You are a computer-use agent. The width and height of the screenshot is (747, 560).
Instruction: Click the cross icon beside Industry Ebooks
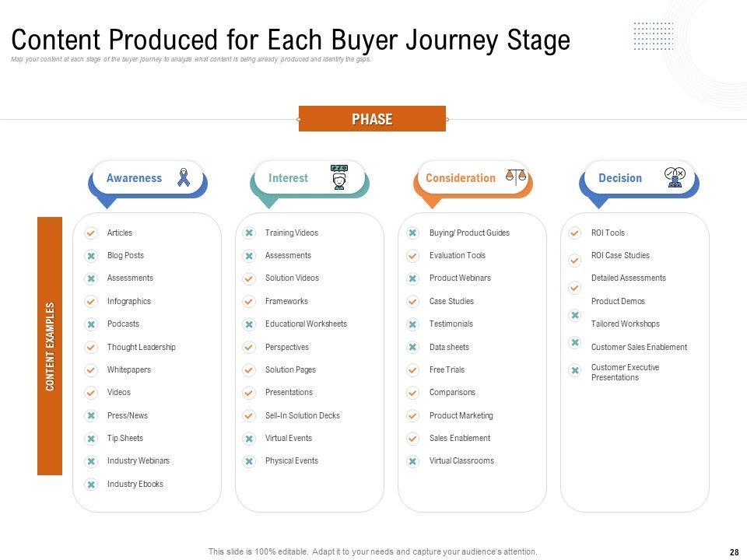[91, 485]
